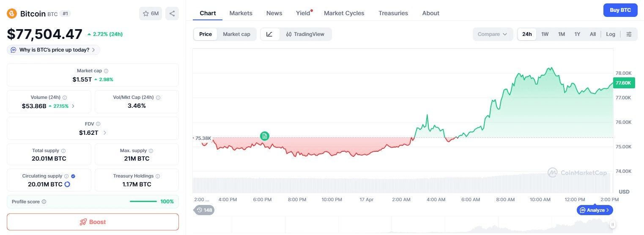Click the Profile score info icon
This screenshot has width=644, height=235.
(44, 202)
